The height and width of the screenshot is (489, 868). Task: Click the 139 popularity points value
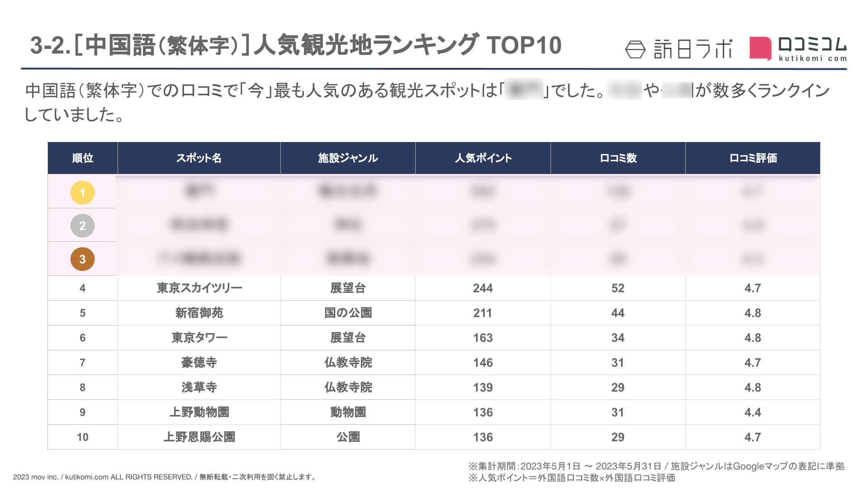tap(483, 388)
